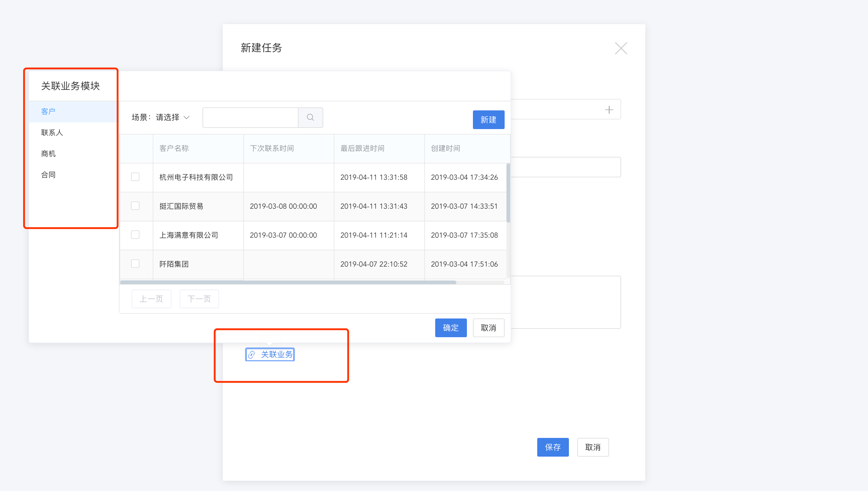Click the 2019-03-08 00:00:00 cell

(289, 206)
